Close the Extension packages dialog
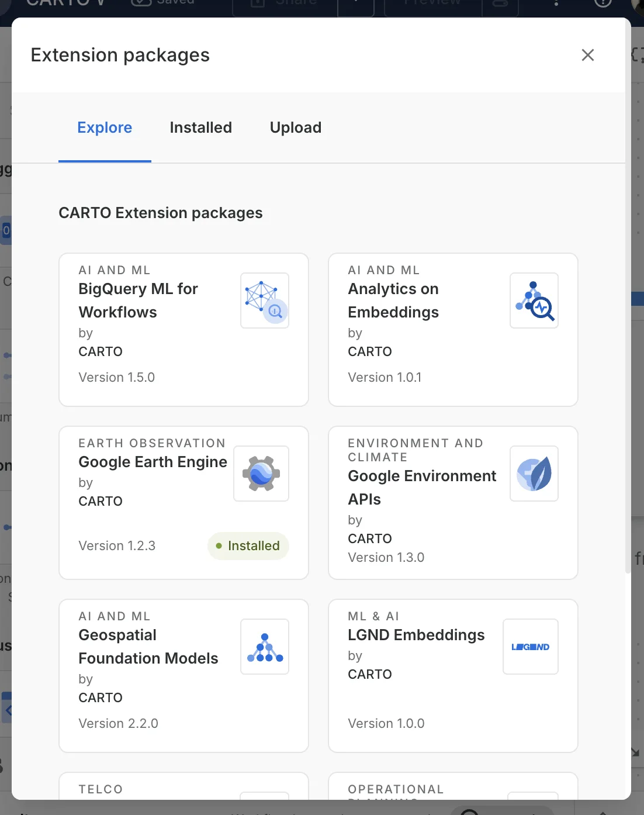This screenshot has width=644, height=815. pyautogui.click(x=588, y=55)
